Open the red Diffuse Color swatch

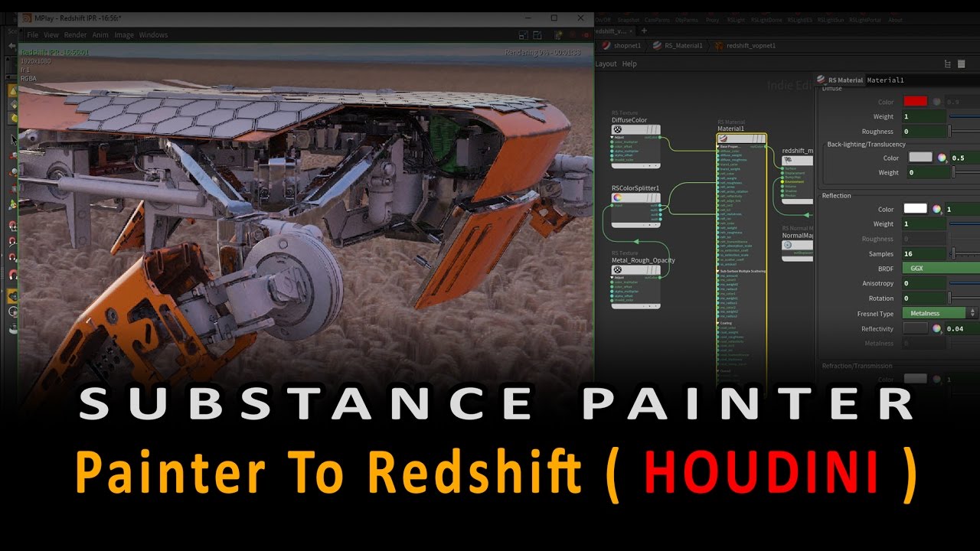click(x=915, y=101)
